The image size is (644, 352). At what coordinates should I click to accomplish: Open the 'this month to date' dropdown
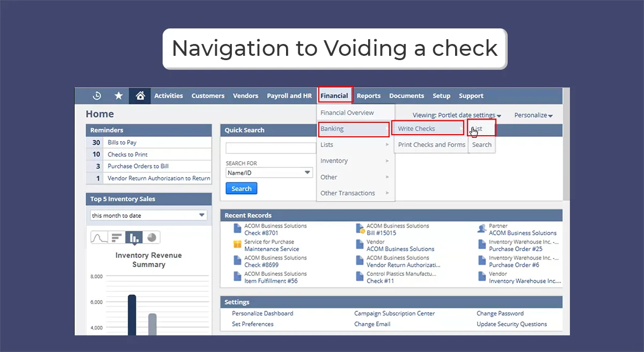149,215
